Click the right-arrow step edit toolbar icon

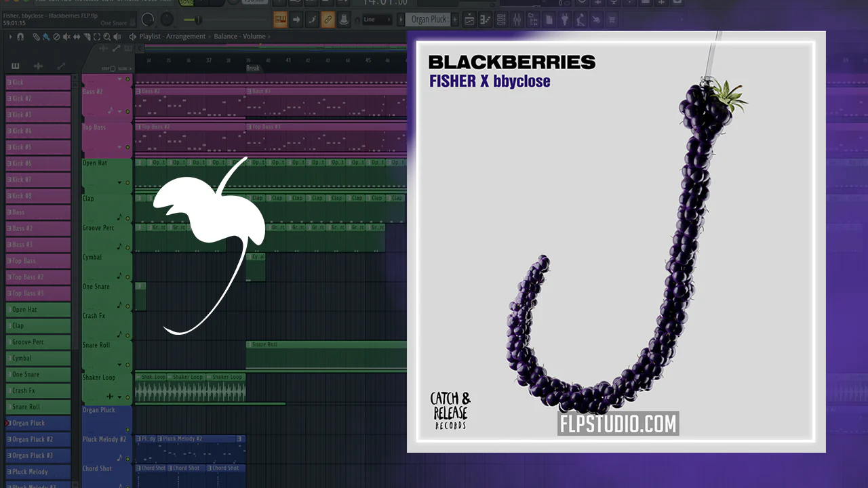click(x=296, y=20)
